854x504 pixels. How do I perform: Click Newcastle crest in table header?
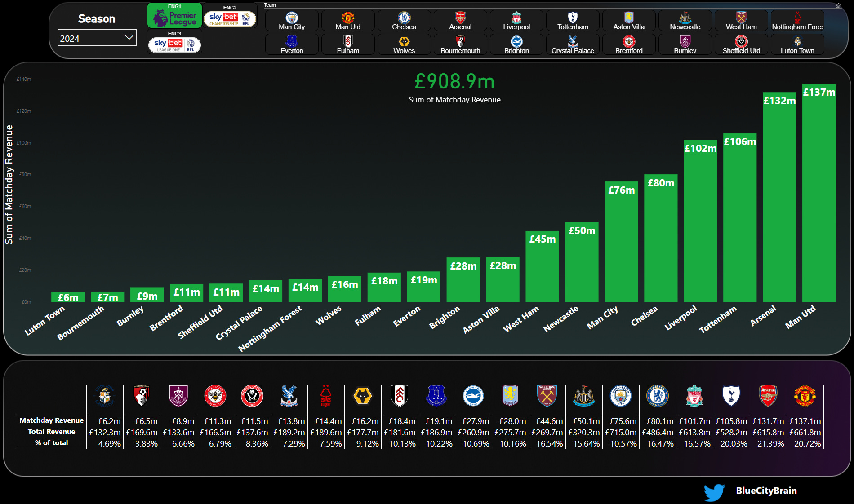tap(584, 396)
